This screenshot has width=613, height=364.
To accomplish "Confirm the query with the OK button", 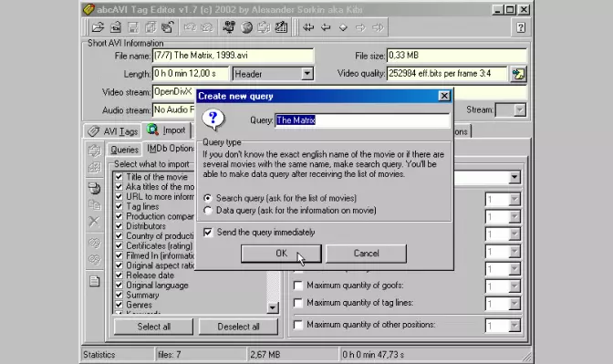I will coord(281,254).
